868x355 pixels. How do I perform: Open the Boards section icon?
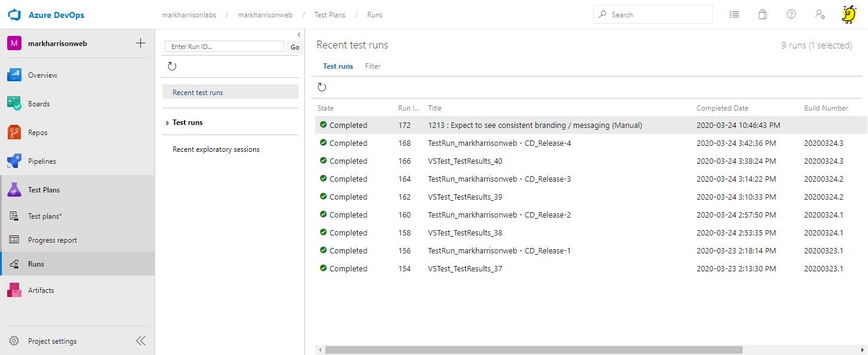[x=14, y=104]
